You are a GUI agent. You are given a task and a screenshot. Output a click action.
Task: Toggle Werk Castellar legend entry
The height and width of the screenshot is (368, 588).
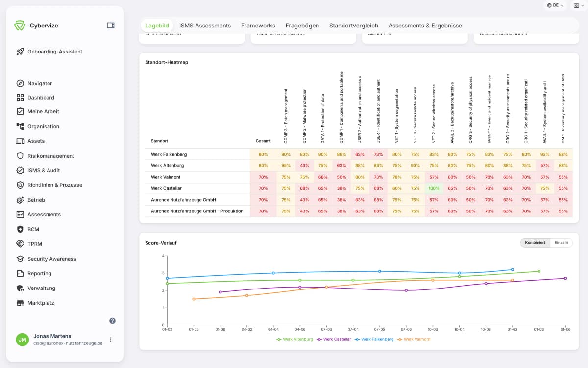334,339
